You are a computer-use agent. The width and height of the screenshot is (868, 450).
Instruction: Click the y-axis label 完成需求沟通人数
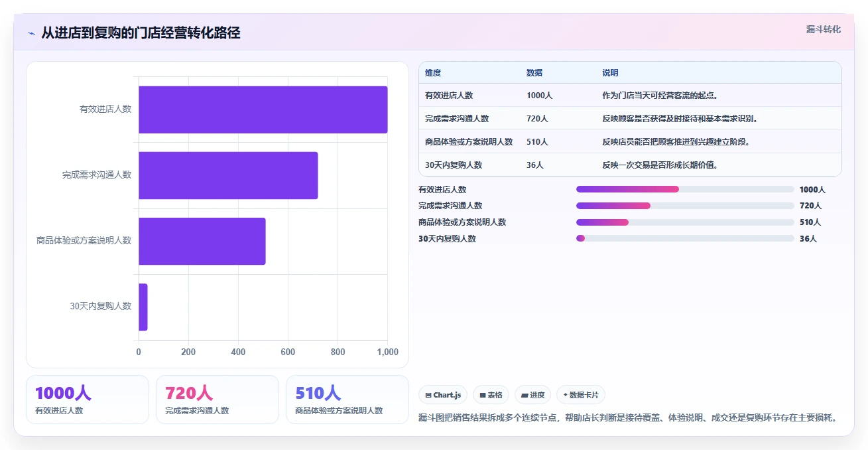tap(97, 175)
